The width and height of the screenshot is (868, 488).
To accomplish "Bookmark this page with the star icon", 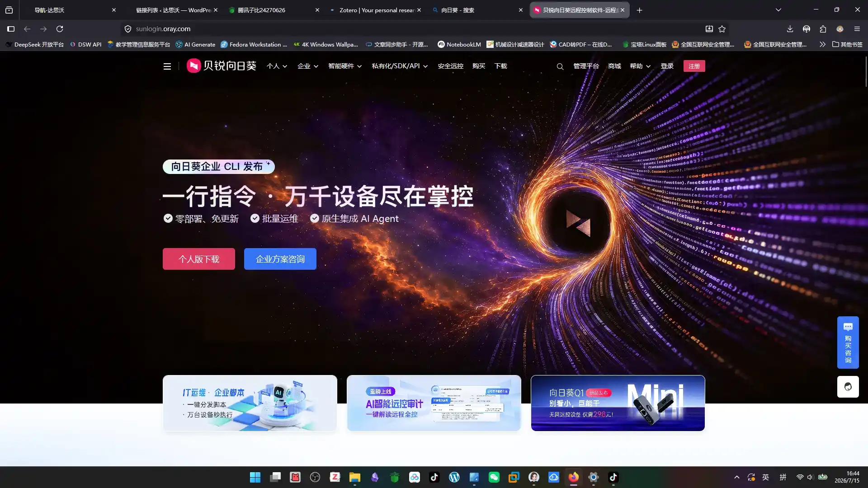I will (722, 29).
